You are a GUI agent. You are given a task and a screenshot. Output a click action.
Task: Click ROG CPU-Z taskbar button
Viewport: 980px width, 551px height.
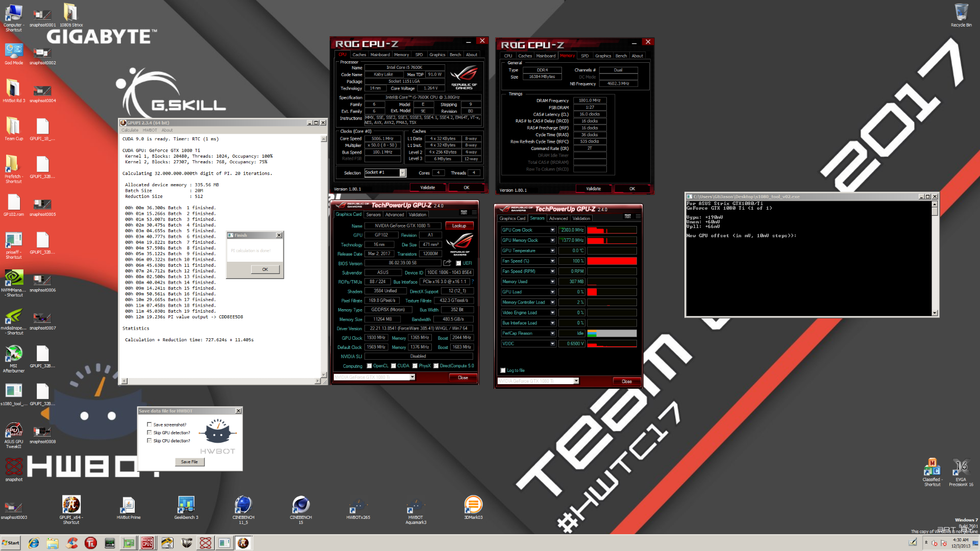pyautogui.click(x=148, y=543)
